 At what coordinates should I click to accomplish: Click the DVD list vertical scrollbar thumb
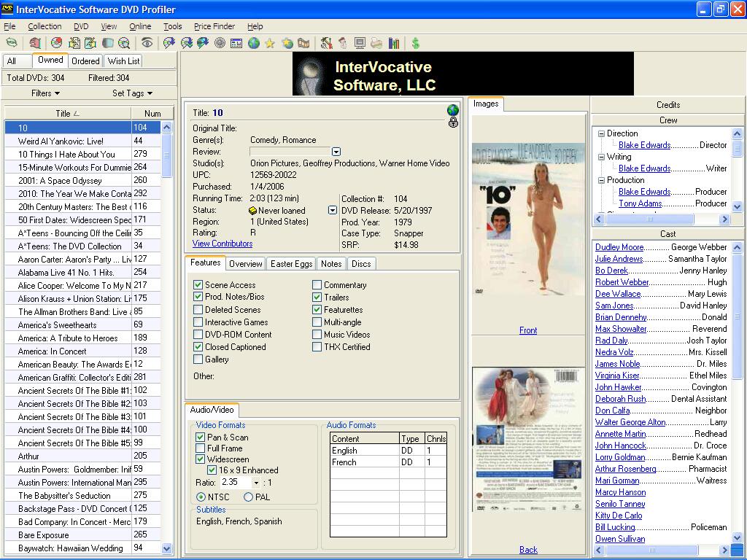click(x=167, y=157)
